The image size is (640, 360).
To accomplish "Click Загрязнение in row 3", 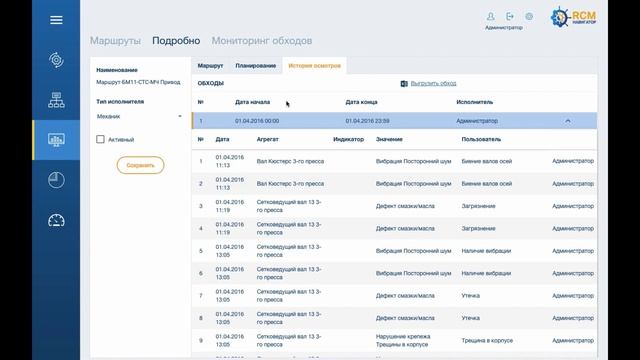I will 478,206.
